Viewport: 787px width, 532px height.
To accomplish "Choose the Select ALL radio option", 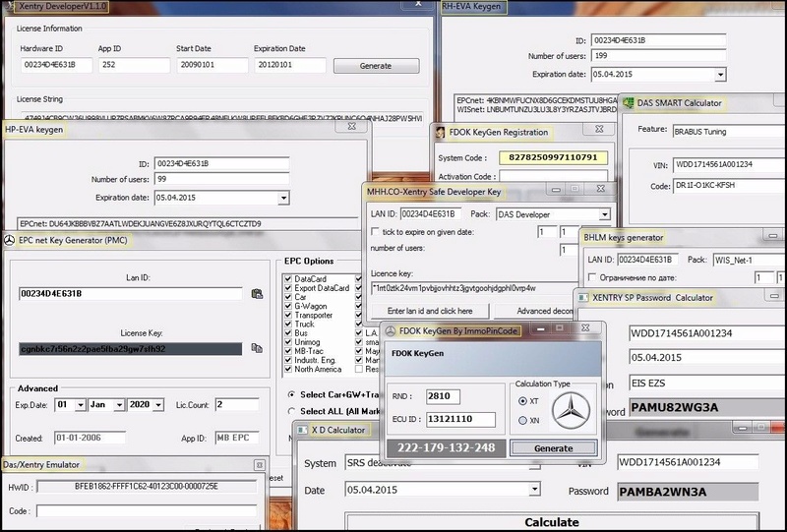I will (x=291, y=411).
